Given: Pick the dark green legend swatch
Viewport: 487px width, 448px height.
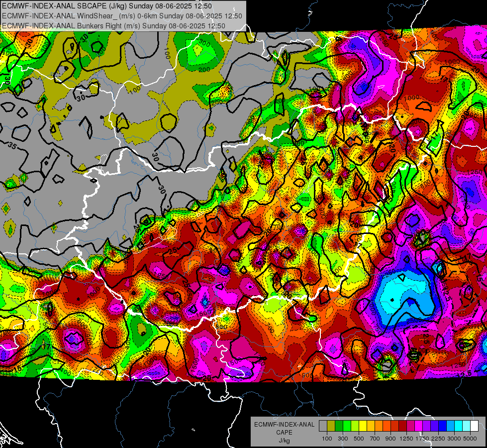Looking at the screenshot, I should coord(339,426).
